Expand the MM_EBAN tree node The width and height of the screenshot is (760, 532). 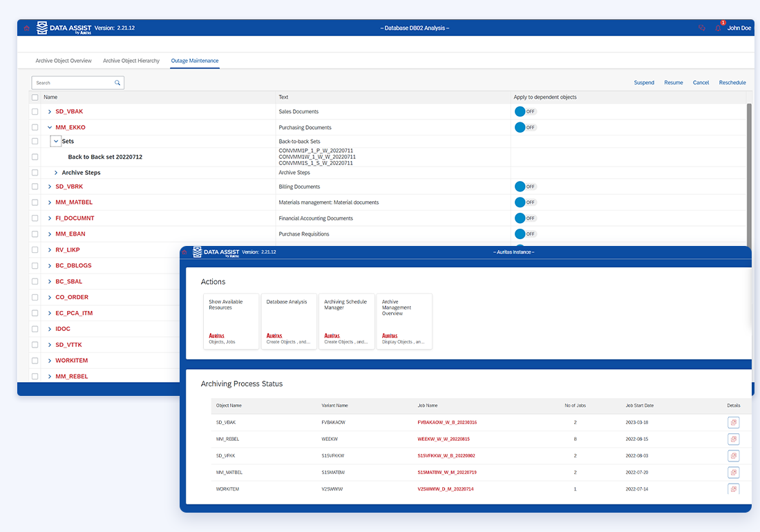click(50, 234)
